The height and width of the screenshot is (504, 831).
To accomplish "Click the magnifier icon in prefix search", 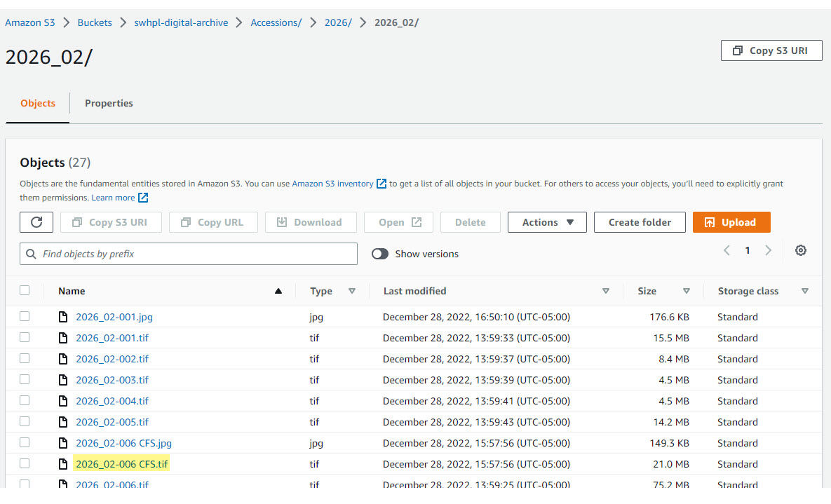I will [32, 254].
